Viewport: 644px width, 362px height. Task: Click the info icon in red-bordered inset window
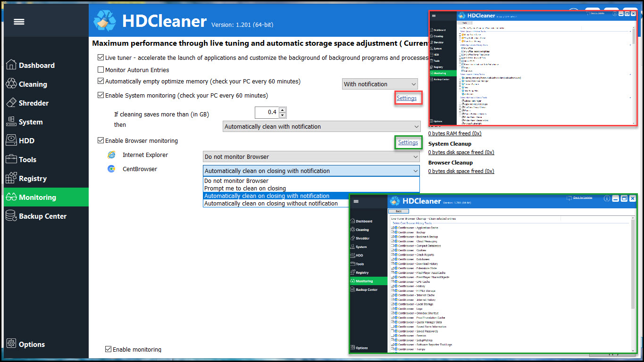(615, 14)
